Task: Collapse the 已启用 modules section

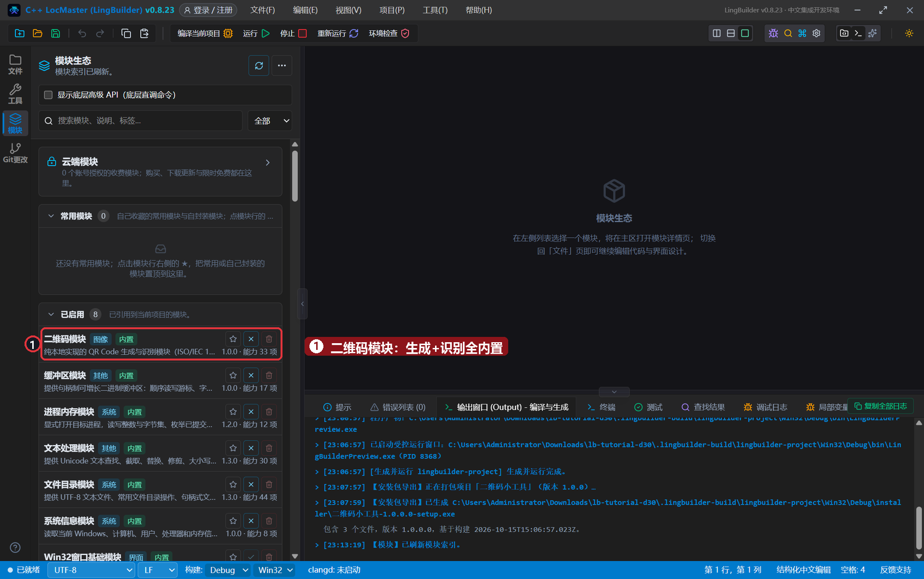Action: (51, 314)
